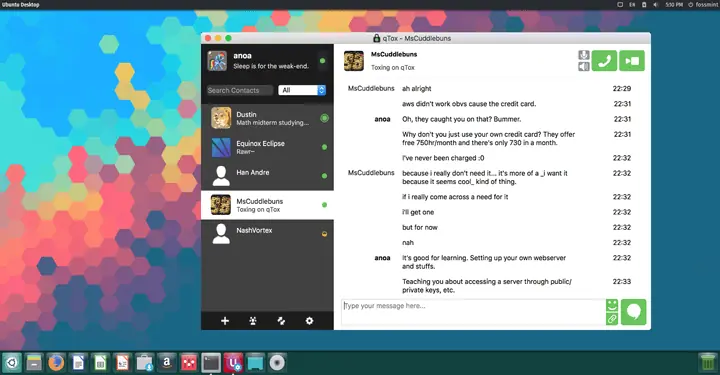Viewport: 720px width, 375px height.
Task: Attach a file with paperclip icon
Action: (x=612, y=319)
